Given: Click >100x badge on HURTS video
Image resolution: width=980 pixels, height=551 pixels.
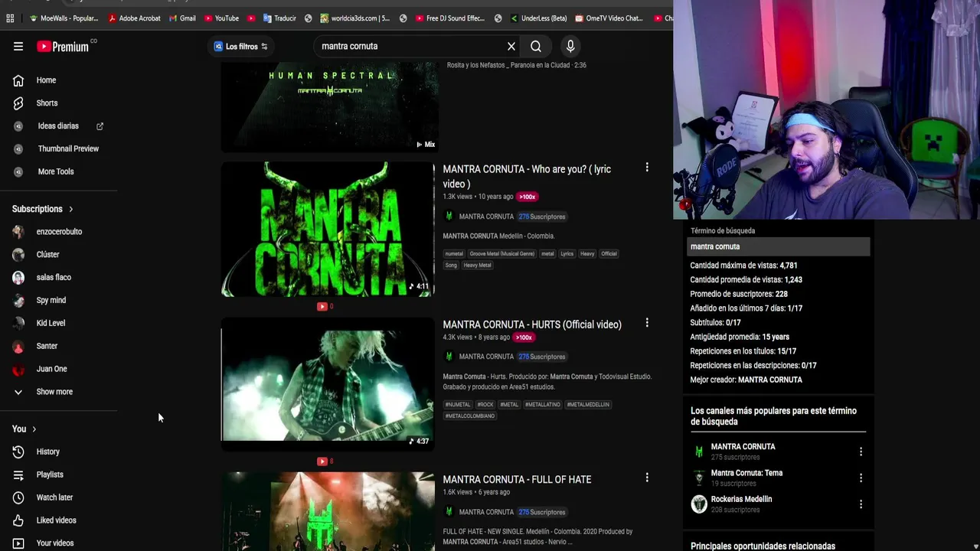Looking at the screenshot, I should 524,337.
